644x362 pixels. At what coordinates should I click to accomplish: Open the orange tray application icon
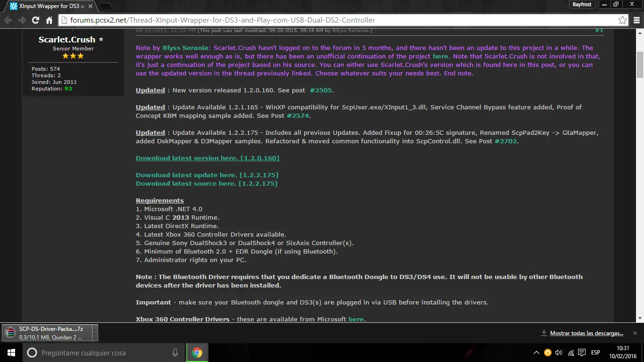548,353
